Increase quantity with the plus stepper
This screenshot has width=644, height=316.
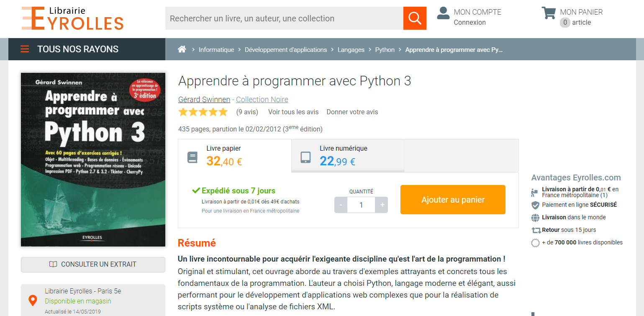381,205
